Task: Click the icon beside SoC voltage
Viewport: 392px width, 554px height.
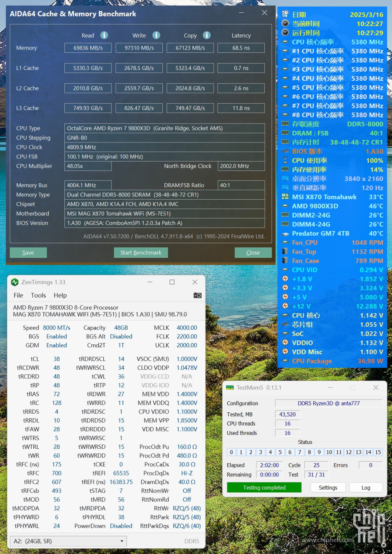Action: [x=285, y=333]
